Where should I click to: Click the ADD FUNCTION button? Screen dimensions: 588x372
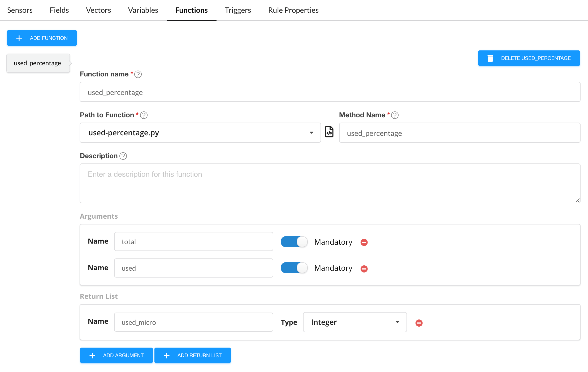[x=42, y=38]
